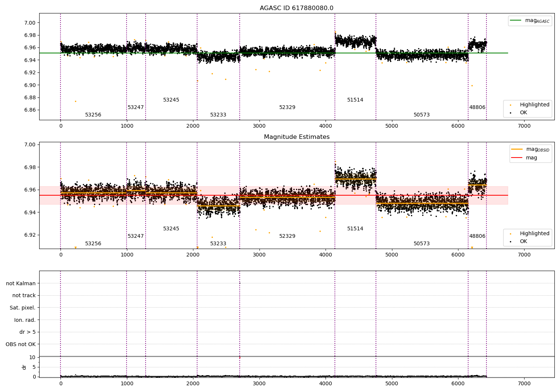Click the 3000 x-axis tick of Magnitude Estimates plot

point(259,255)
